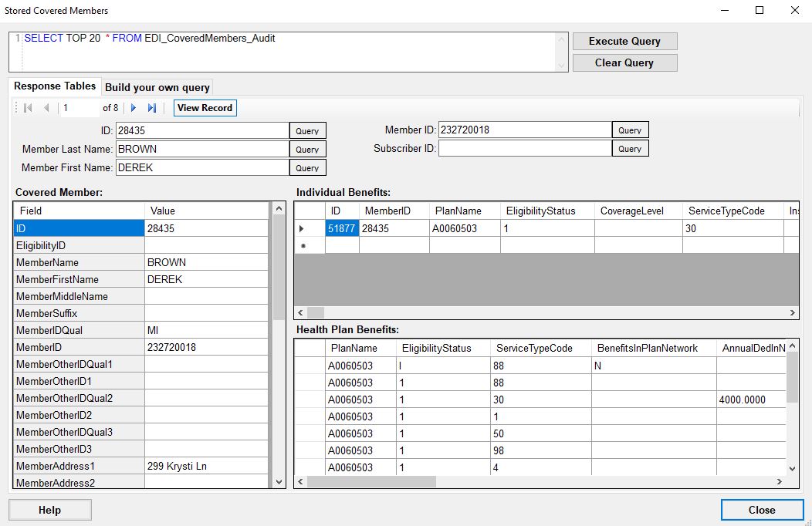Click Query button for Member Last Name
Screen dimensions: 812x526
point(308,150)
